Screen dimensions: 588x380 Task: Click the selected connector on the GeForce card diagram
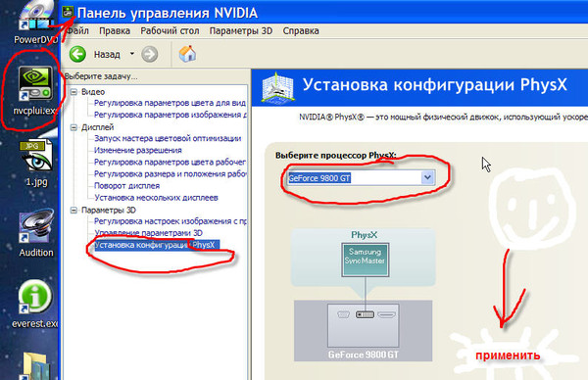365,314
